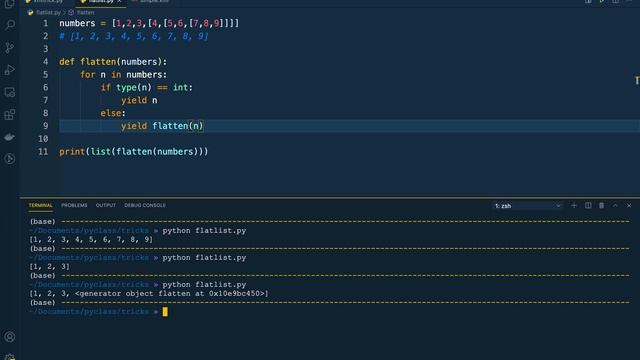This screenshot has width=640, height=360.
Task: Click 'if type(n) == int:' on line 6
Action: [147, 87]
